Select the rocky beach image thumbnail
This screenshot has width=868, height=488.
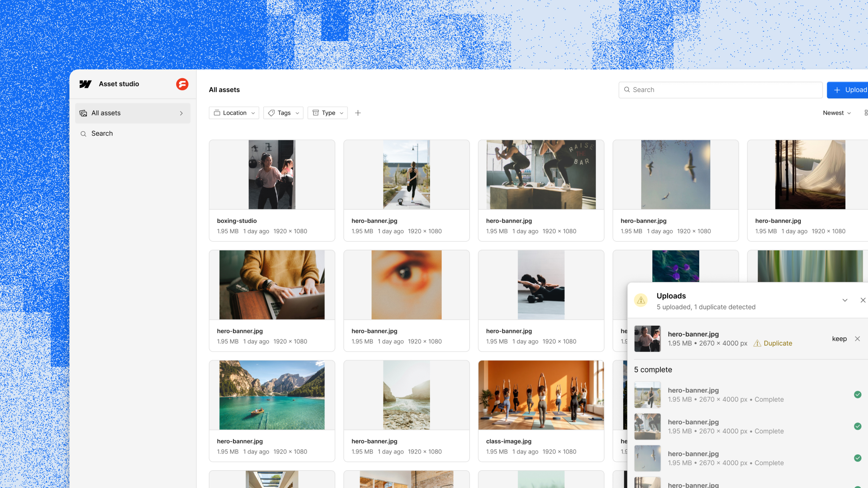407,395
